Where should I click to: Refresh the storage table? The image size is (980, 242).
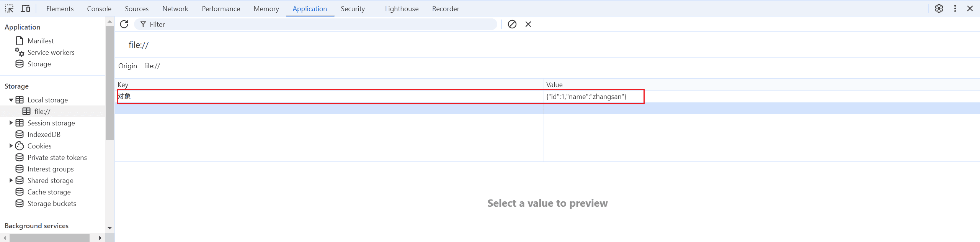click(x=124, y=24)
